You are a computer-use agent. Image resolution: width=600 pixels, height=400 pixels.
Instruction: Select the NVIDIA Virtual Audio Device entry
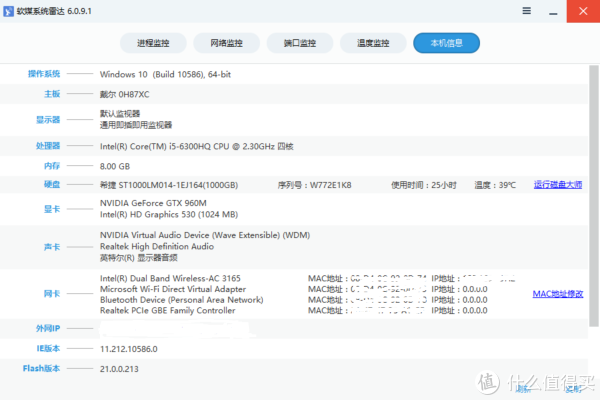205,235
